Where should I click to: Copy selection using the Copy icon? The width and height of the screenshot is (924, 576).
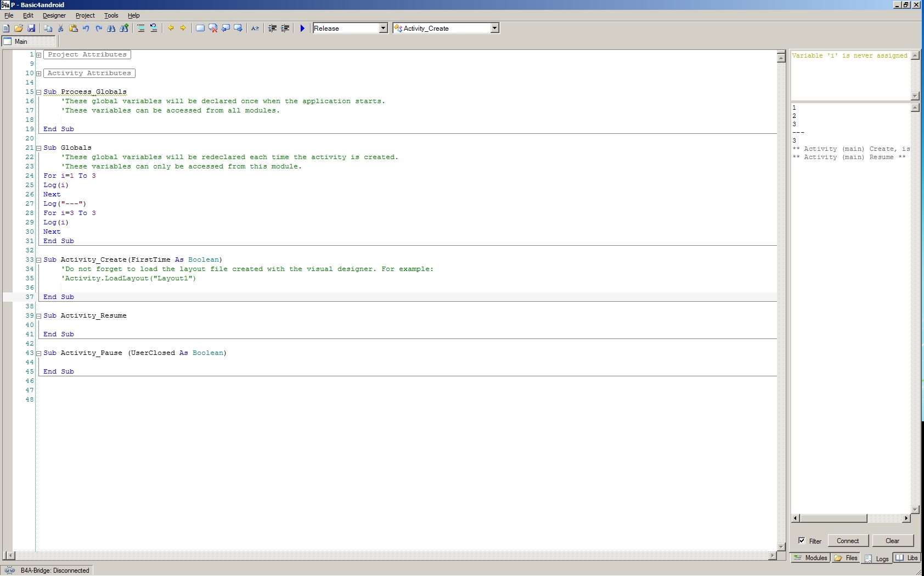48,28
